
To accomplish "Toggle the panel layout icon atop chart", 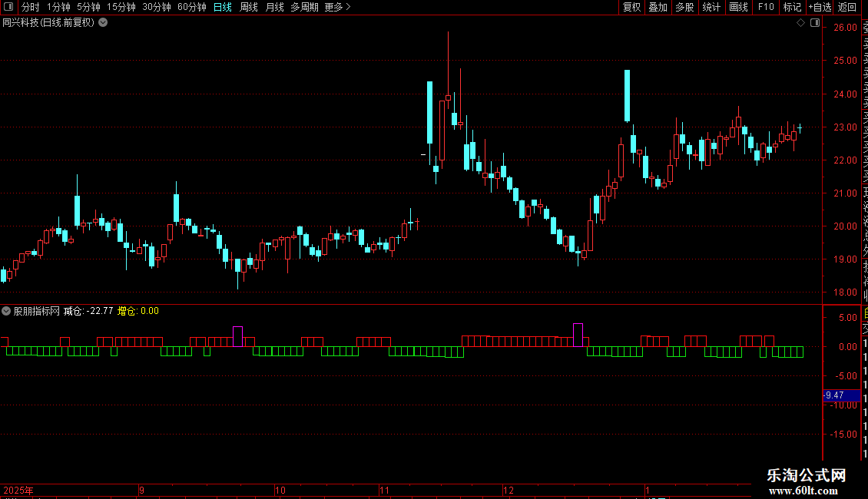I will [815, 23].
